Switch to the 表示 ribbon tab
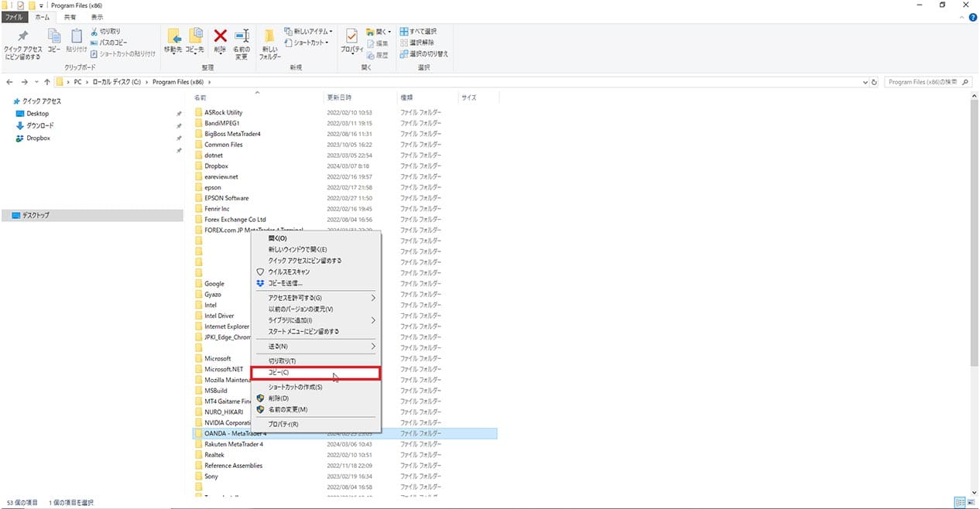The width and height of the screenshot is (980, 509). tap(96, 16)
